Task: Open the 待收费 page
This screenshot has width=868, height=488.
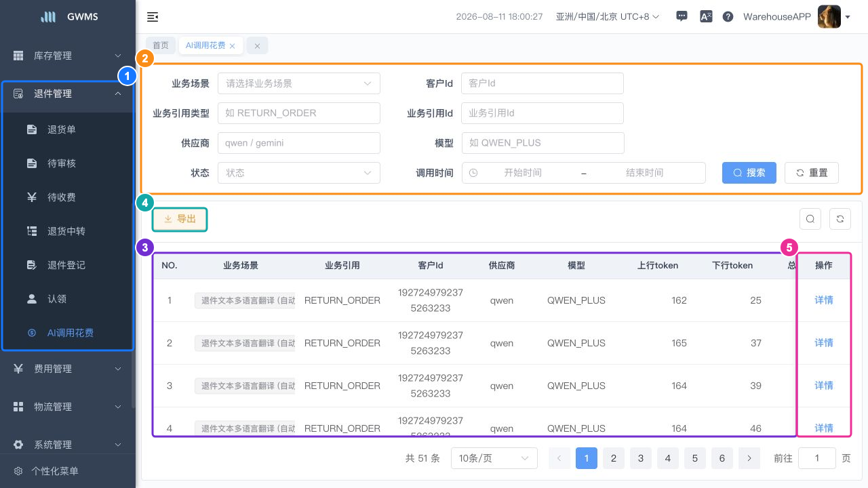Action: (x=68, y=197)
